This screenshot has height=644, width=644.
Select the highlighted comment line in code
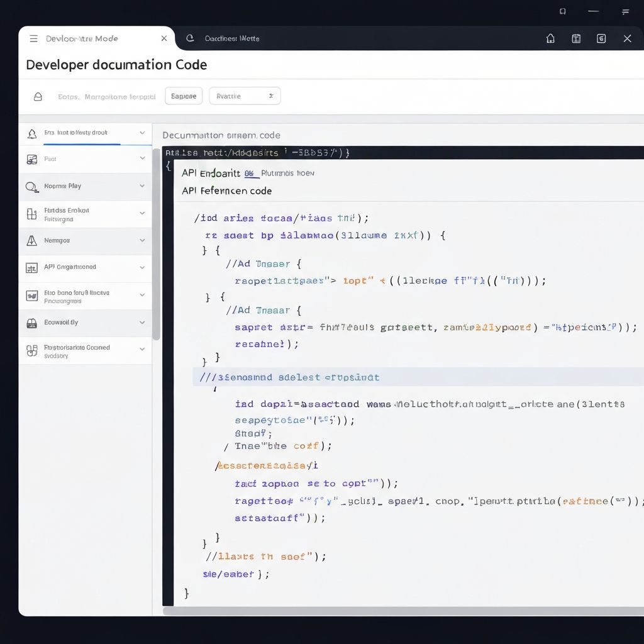click(x=286, y=377)
